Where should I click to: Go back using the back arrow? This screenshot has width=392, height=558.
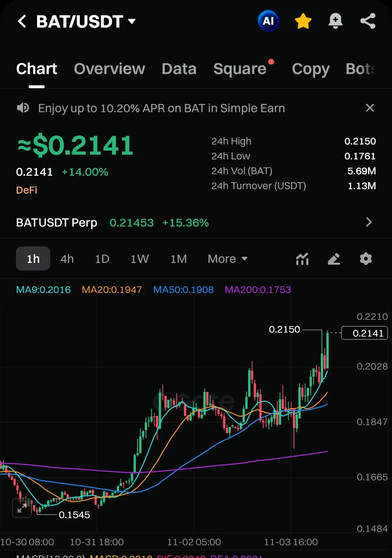(22, 21)
